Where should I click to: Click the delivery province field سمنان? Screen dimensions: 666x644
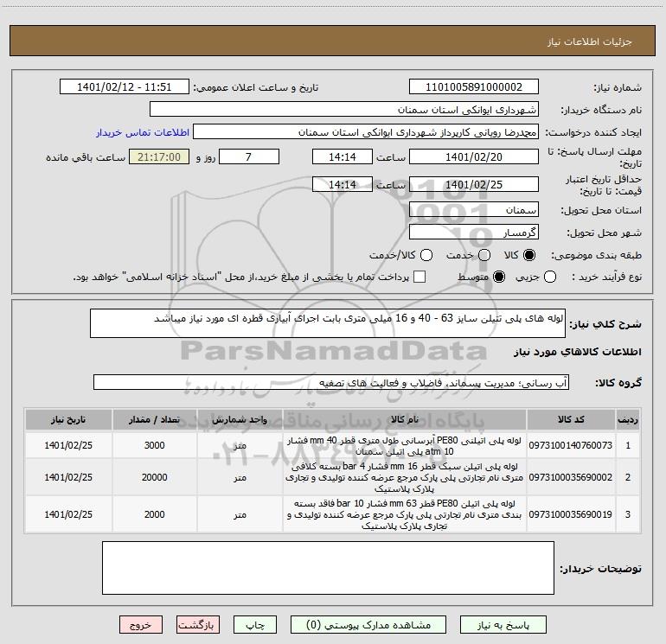coord(474,210)
